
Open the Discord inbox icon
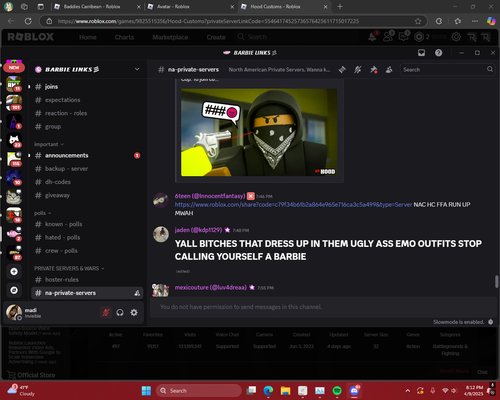421,53
